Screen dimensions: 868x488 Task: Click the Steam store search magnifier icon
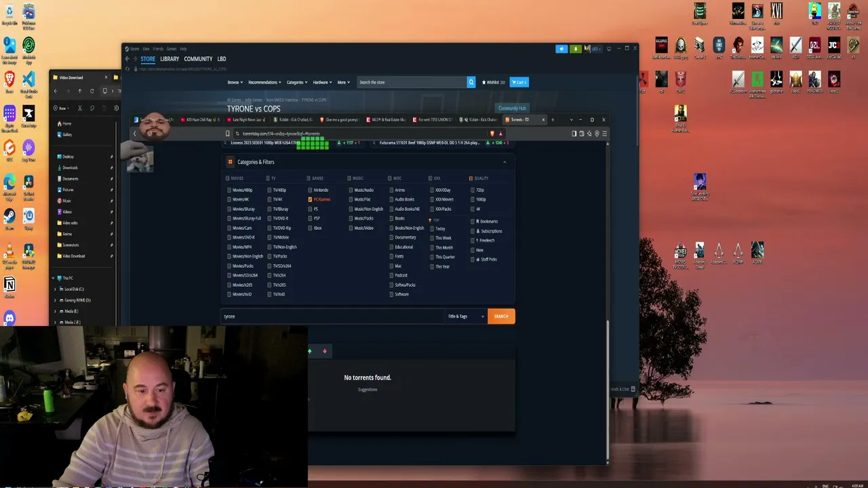(x=471, y=82)
